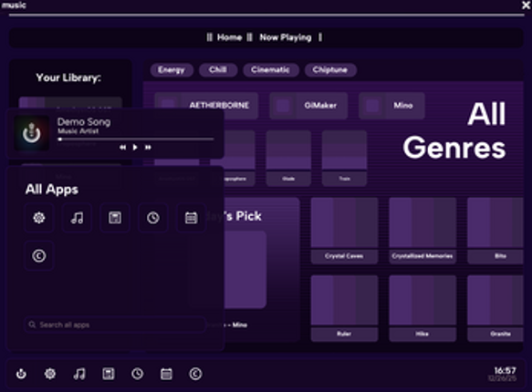Filter by the Chiptune genre chip
The width and height of the screenshot is (532, 392).
pos(330,70)
